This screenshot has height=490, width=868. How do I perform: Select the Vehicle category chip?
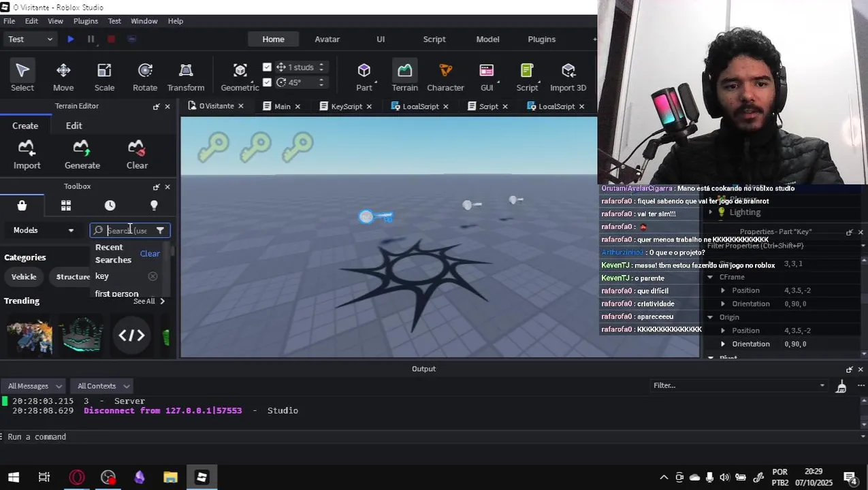[24, 277]
